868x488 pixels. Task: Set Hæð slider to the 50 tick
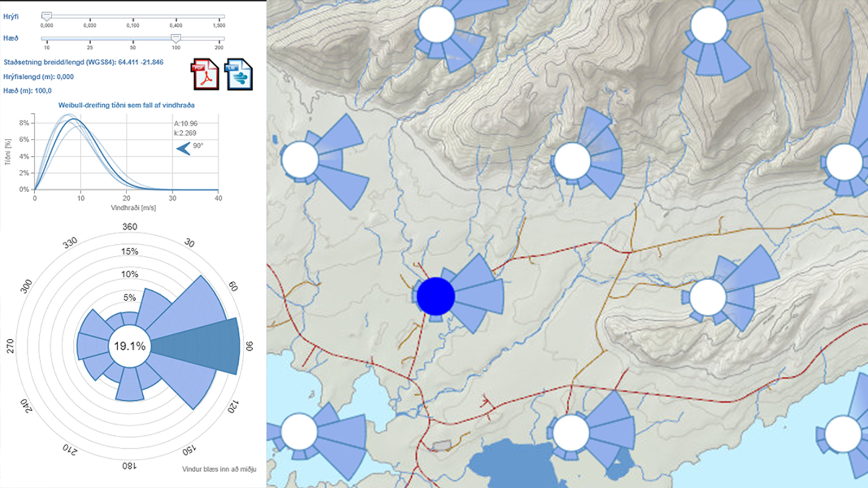coord(133,39)
